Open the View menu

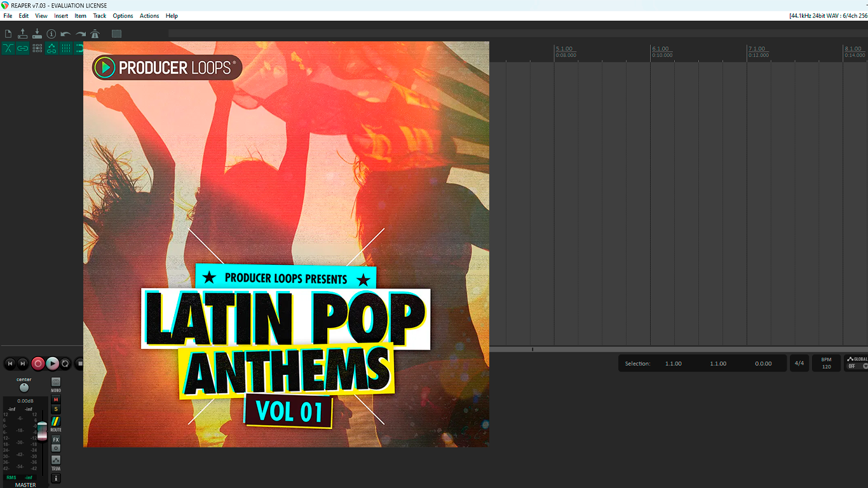pos(41,16)
